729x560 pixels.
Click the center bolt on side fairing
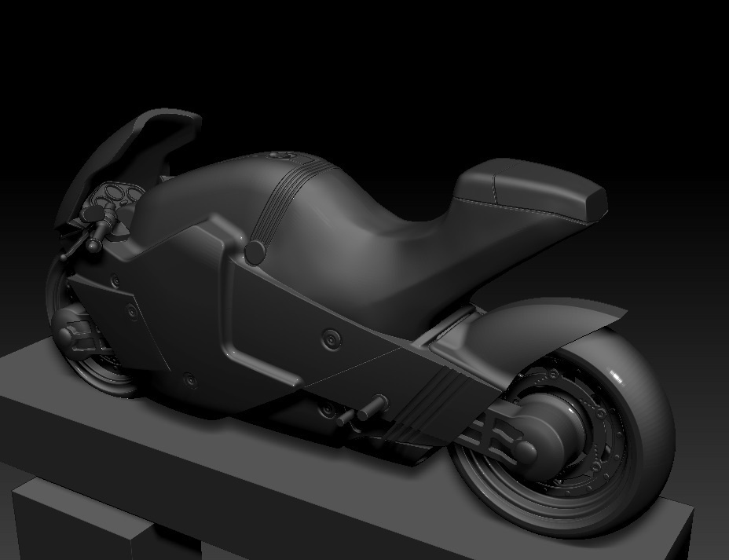point(331,339)
